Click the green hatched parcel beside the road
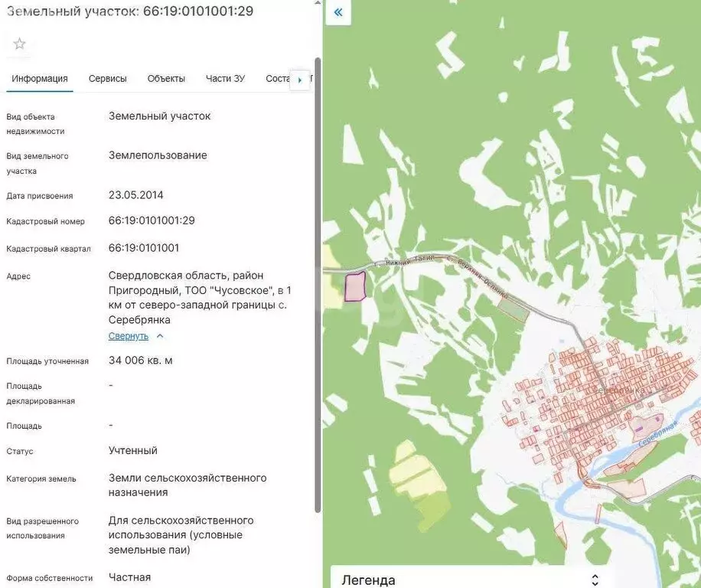This screenshot has width=701, height=588. pos(513,309)
